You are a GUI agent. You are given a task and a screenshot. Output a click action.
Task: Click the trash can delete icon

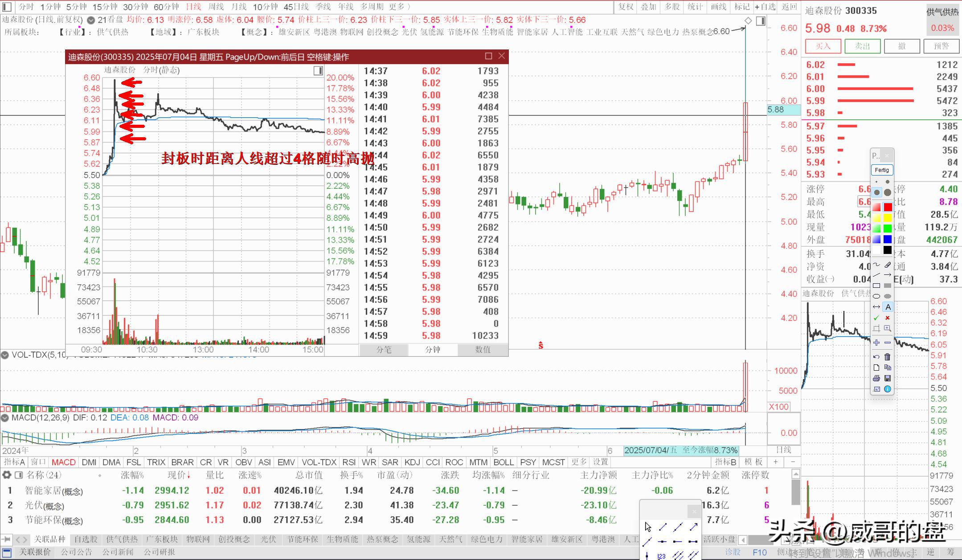tap(888, 357)
